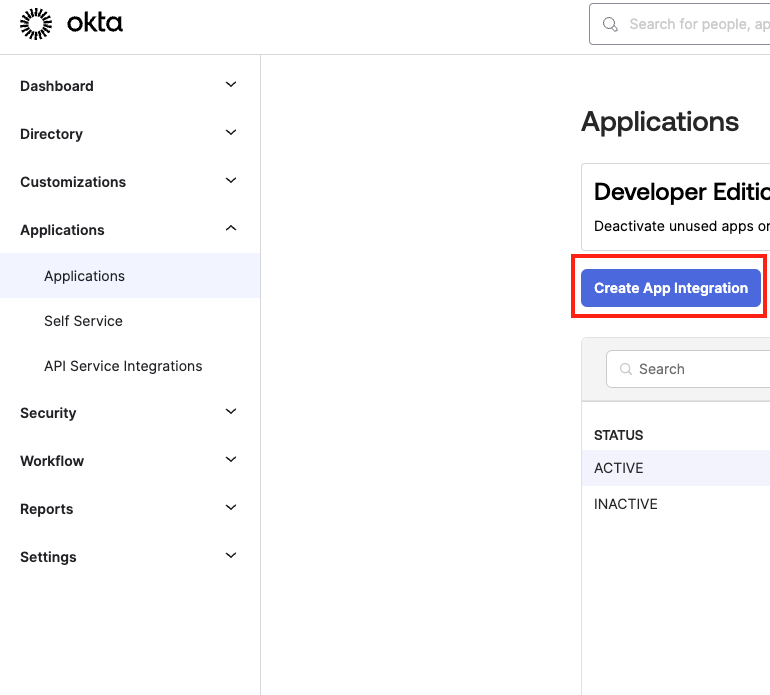The image size is (770, 695).
Task: Expand the Directory section chevron
Action: (231, 133)
